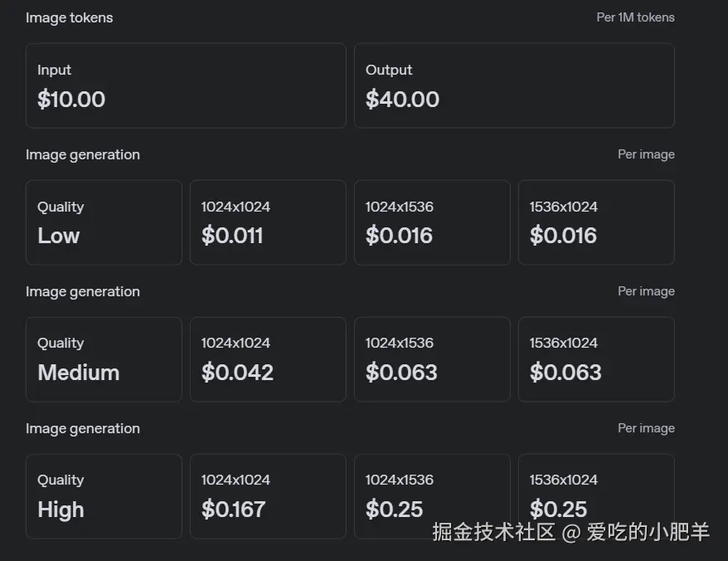Click the Input $10.00 pricing card
The width and height of the screenshot is (728, 561).
pos(186,85)
